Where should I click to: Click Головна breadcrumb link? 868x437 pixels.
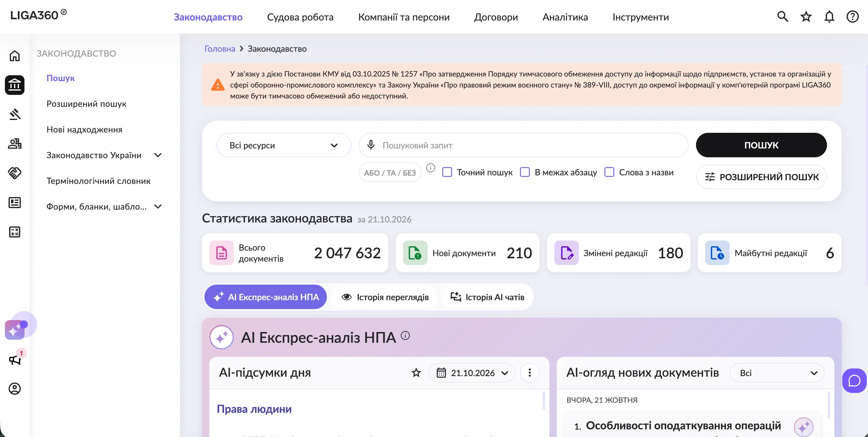tap(220, 49)
